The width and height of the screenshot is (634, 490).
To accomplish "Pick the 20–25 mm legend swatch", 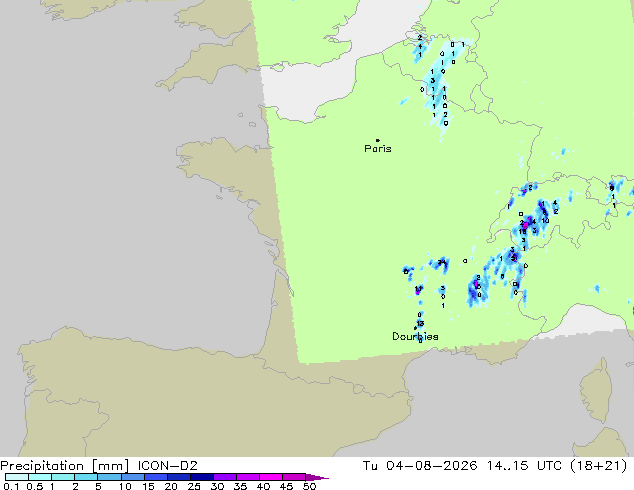I will pos(178,477).
